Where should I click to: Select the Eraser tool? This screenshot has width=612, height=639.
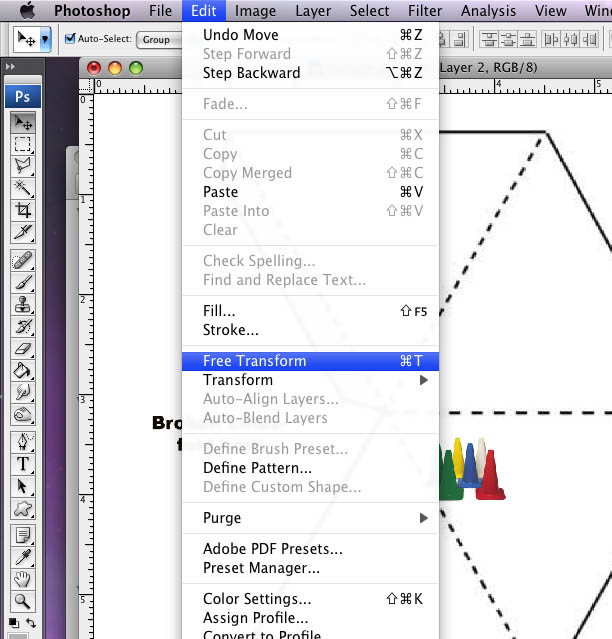[x=23, y=348]
